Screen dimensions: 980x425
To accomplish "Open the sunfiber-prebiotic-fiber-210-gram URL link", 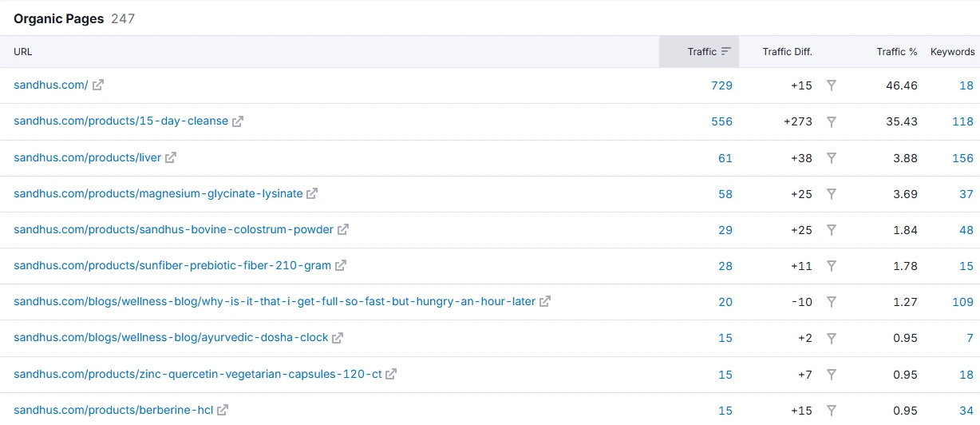I will [x=173, y=265].
